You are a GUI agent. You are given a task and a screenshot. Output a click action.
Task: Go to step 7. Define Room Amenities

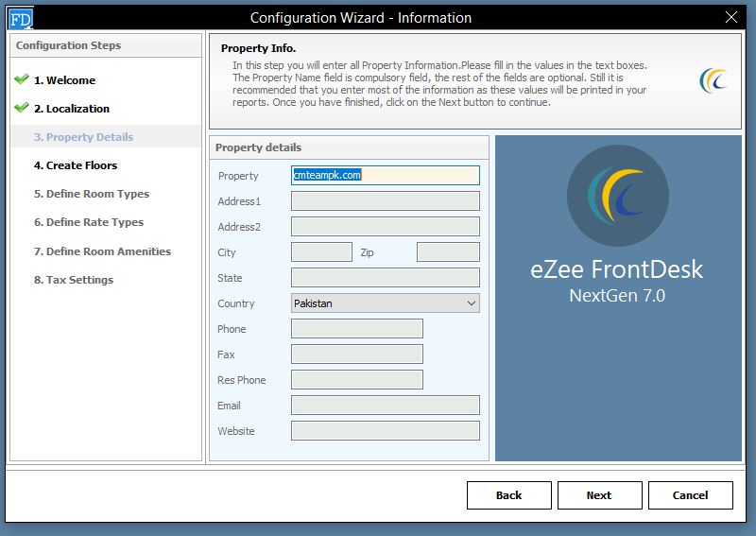coord(102,251)
